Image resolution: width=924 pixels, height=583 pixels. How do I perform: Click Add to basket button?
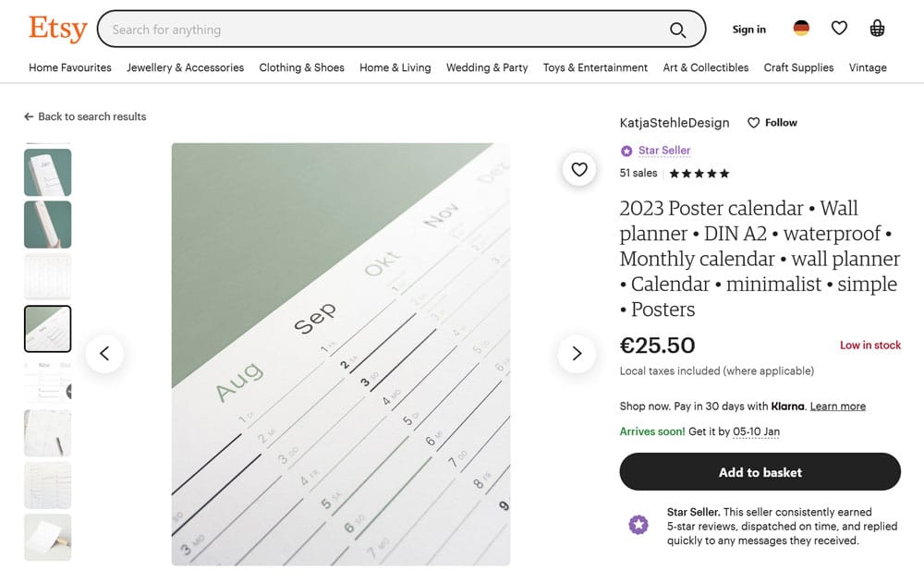click(x=760, y=472)
